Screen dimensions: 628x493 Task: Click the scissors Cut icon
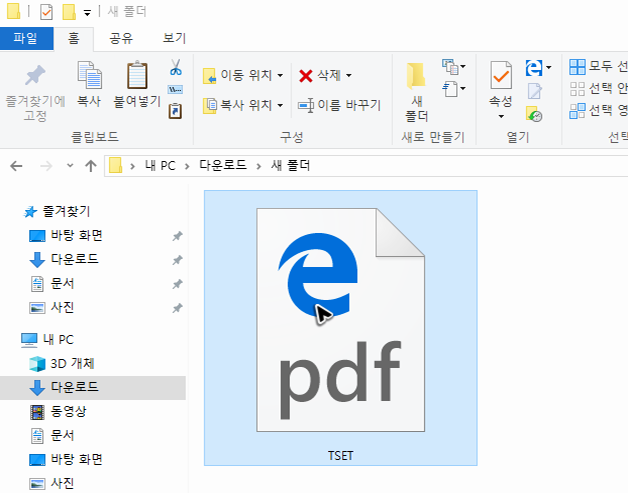(175, 67)
